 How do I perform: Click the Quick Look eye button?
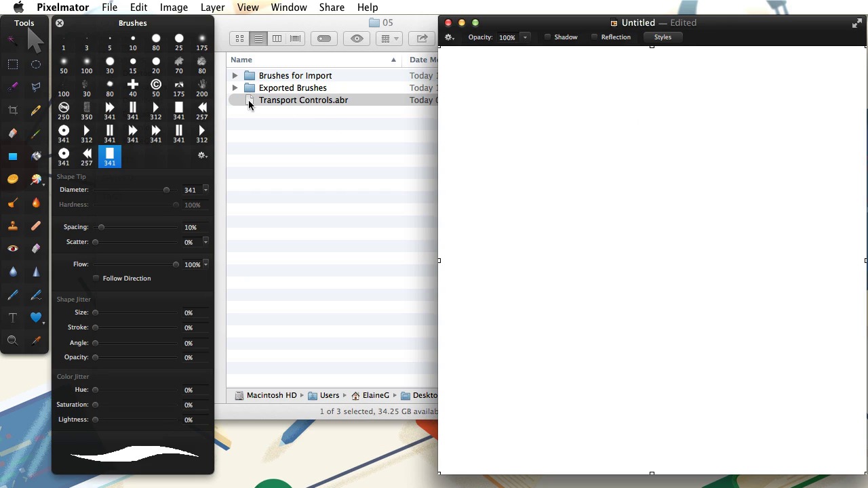pos(357,39)
